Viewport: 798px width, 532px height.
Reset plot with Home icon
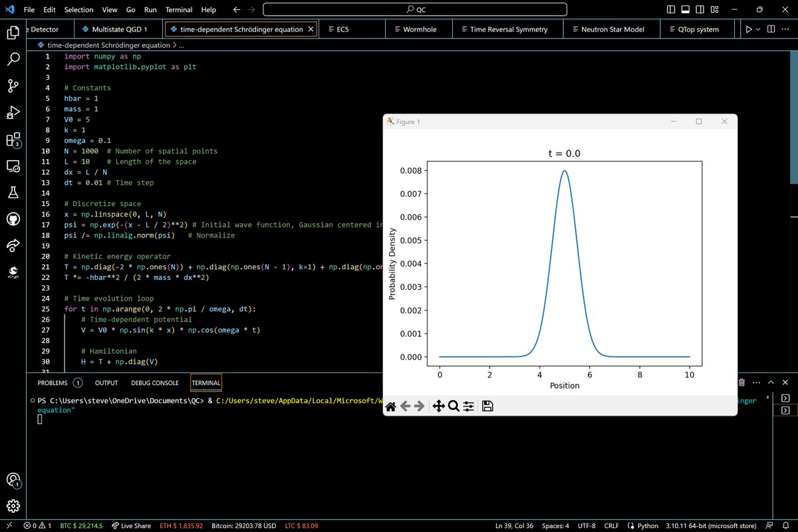(x=391, y=406)
